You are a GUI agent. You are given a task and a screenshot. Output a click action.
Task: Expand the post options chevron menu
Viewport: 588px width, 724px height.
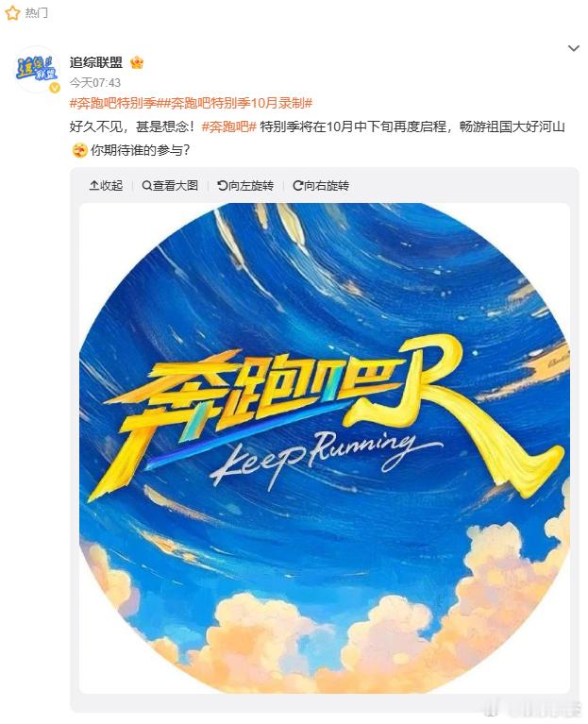(x=573, y=48)
